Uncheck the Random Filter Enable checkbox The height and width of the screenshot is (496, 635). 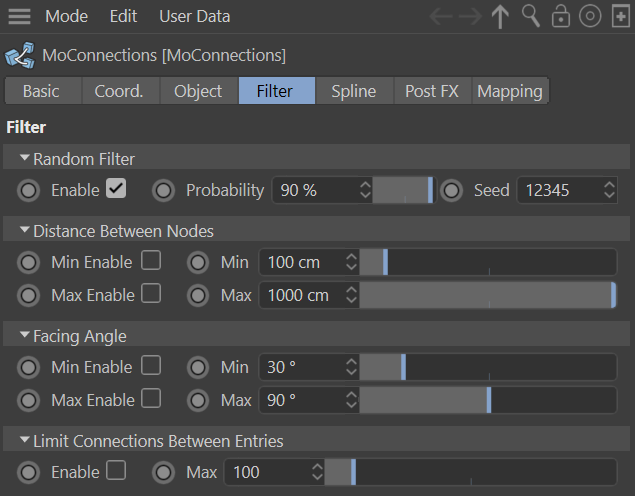pos(116,189)
